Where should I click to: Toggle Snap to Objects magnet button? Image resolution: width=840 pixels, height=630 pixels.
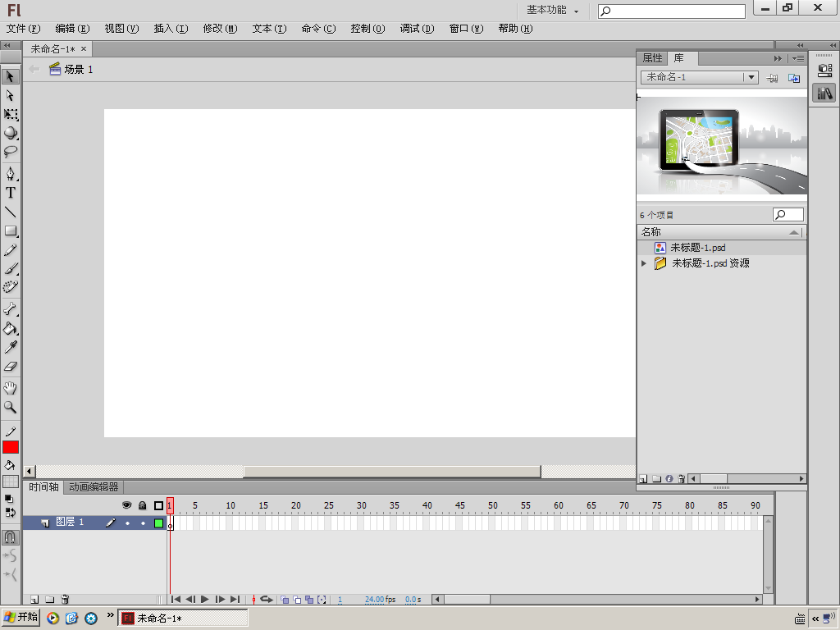point(10,537)
